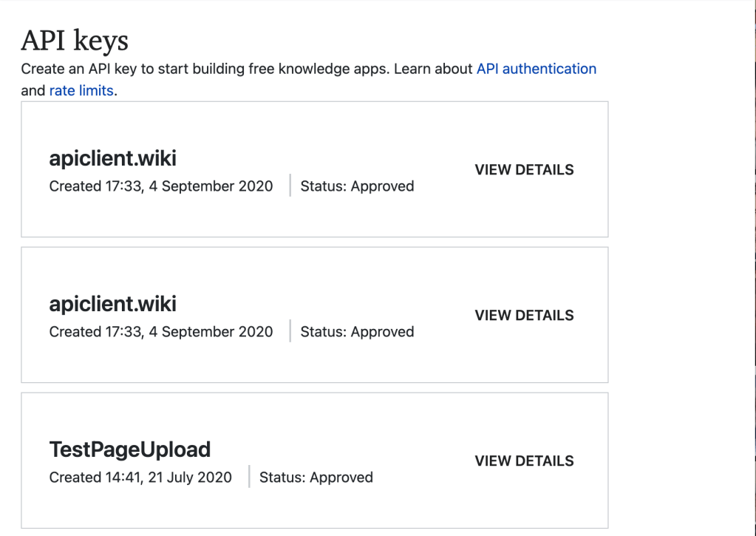756x536 pixels.
Task: Open the rate limits link
Action: click(81, 91)
